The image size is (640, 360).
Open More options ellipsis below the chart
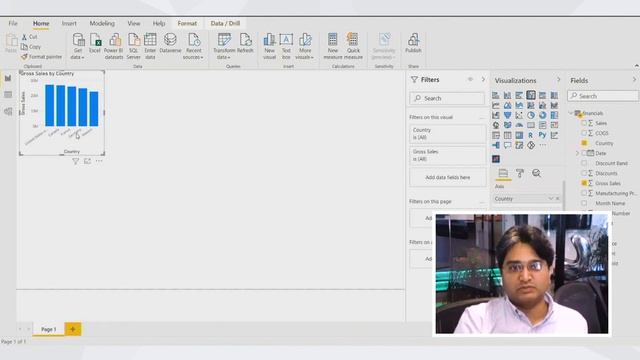(99, 161)
